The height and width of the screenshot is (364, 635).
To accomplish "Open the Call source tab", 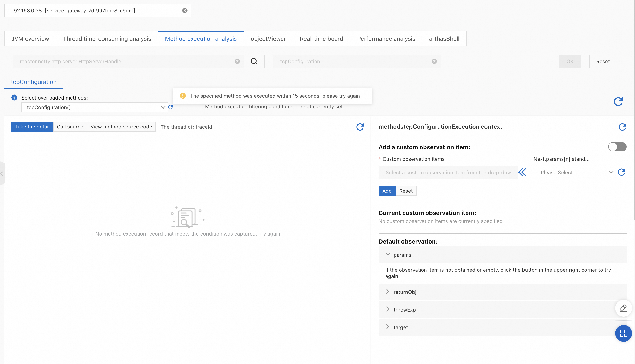I will [x=70, y=127].
